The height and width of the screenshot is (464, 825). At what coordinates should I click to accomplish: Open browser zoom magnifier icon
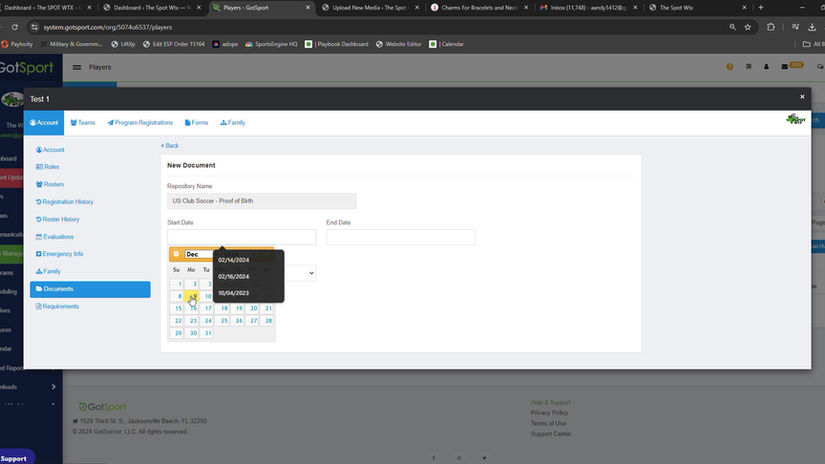(x=732, y=27)
